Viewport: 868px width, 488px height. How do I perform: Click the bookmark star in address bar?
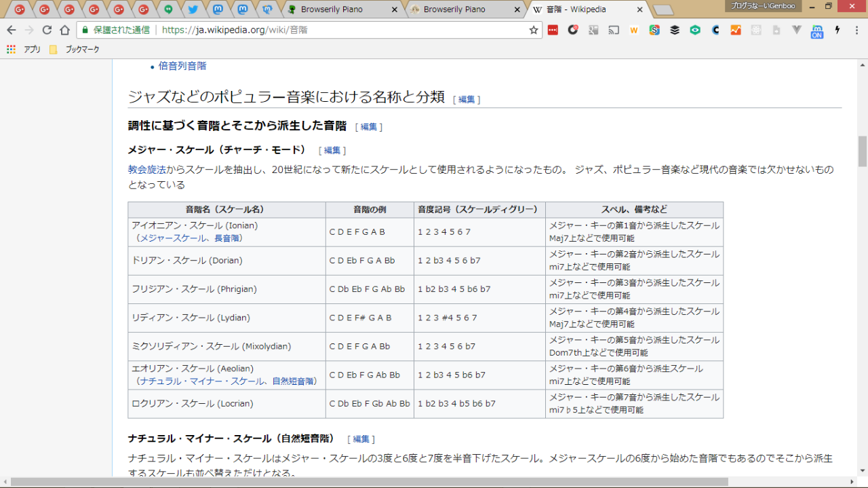534,30
